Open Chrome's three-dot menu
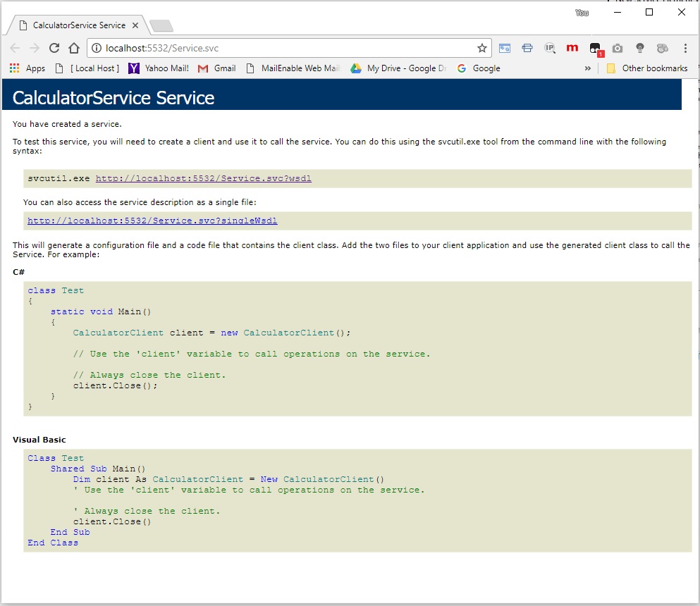Screen dimensions: 700x606 (685, 48)
